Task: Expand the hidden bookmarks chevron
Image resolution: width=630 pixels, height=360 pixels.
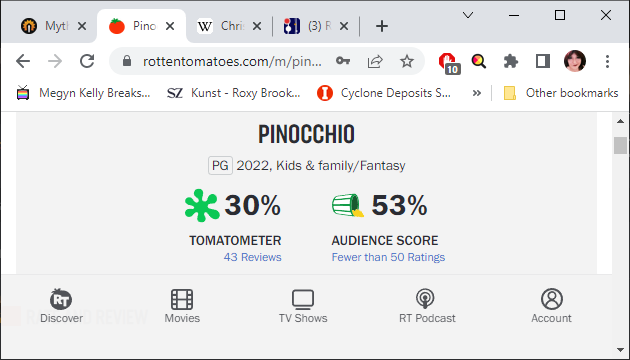Action: tap(477, 93)
